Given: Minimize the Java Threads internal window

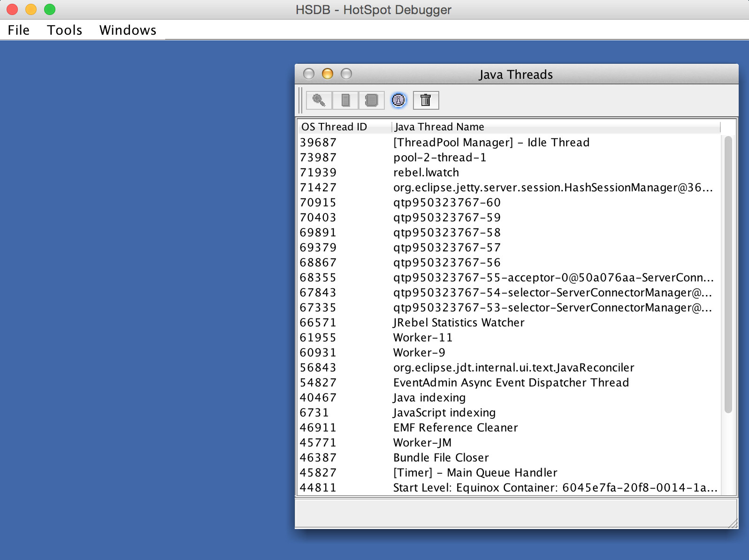Looking at the screenshot, I should 328,74.
